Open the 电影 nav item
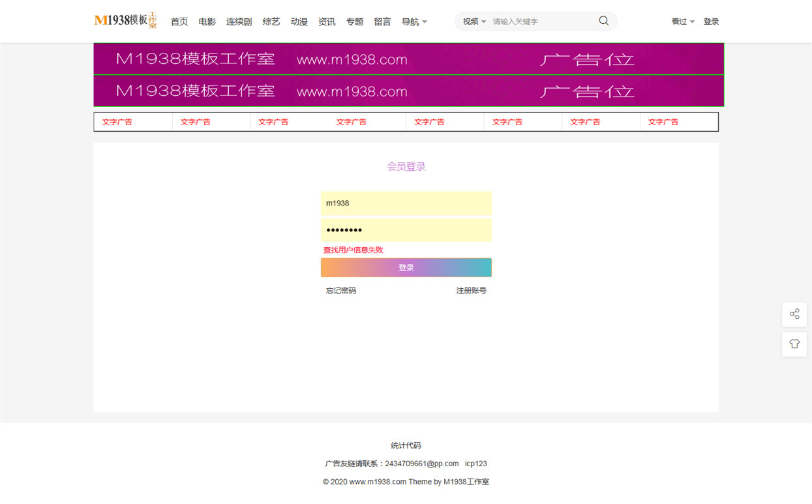 (x=207, y=22)
